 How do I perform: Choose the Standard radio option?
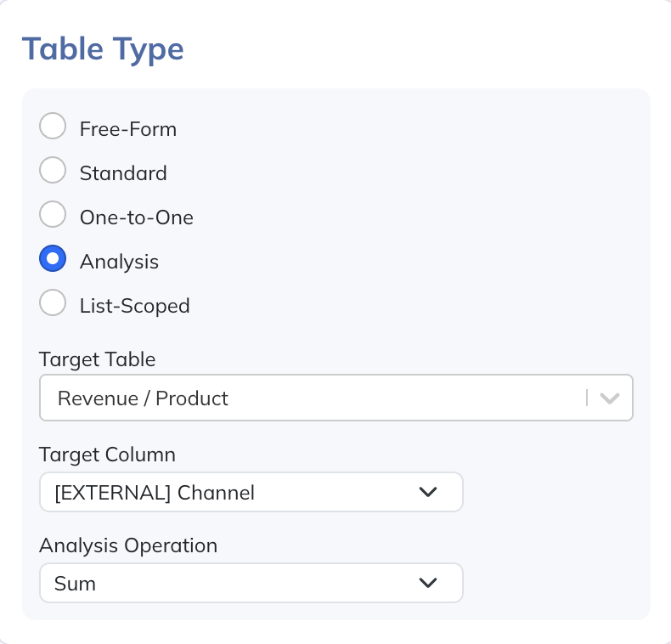(53, 171)
